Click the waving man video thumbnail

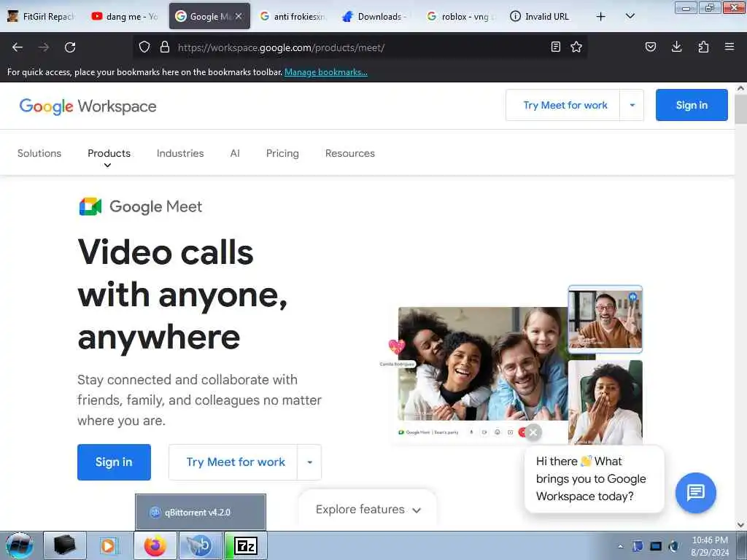click(605, 319)
